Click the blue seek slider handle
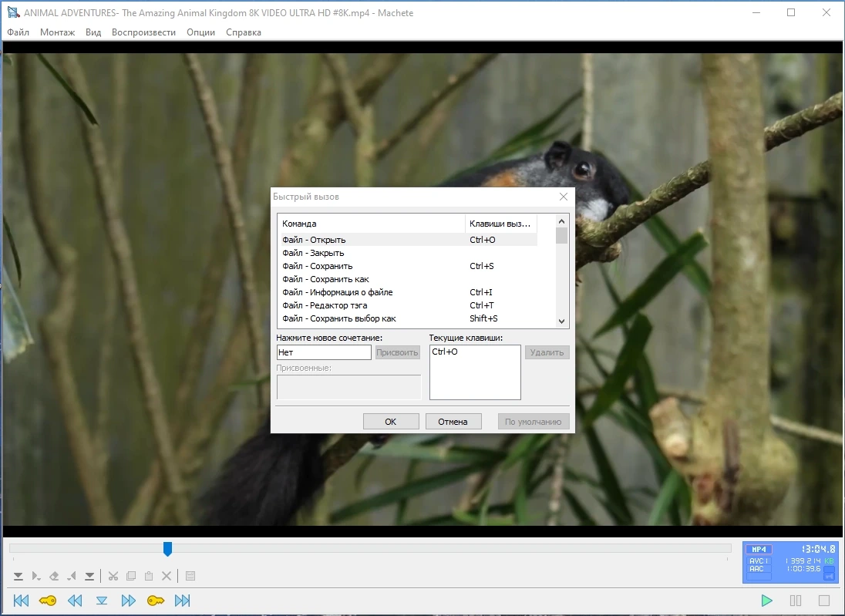This screenshot has height=616, width=845. (167, 549)
